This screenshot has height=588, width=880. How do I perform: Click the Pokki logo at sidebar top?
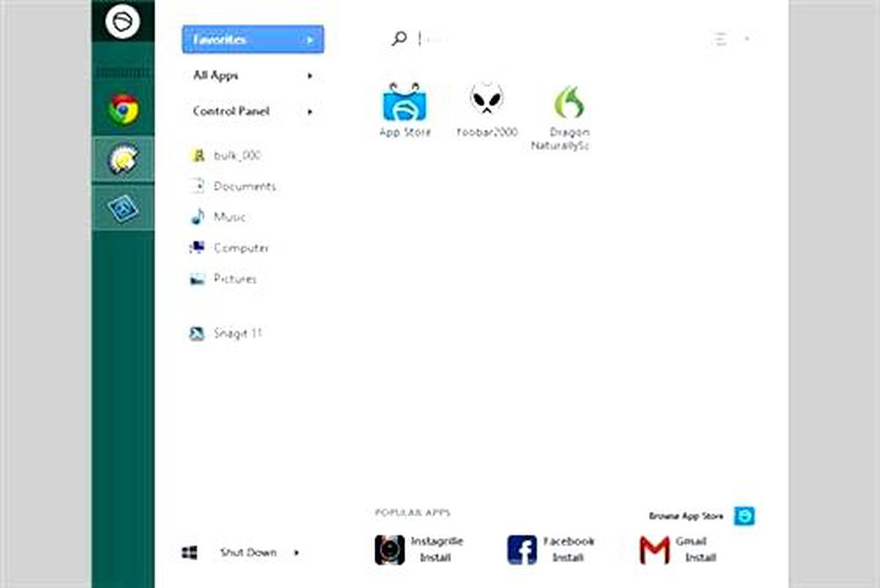pos(122,21)
